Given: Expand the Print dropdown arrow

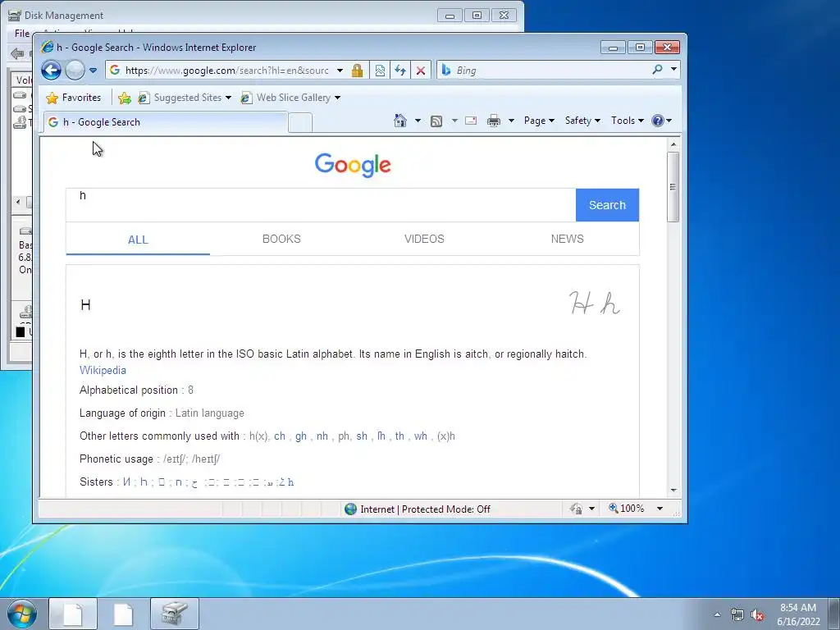Looking at the screenshot, I should coord(511,121).
